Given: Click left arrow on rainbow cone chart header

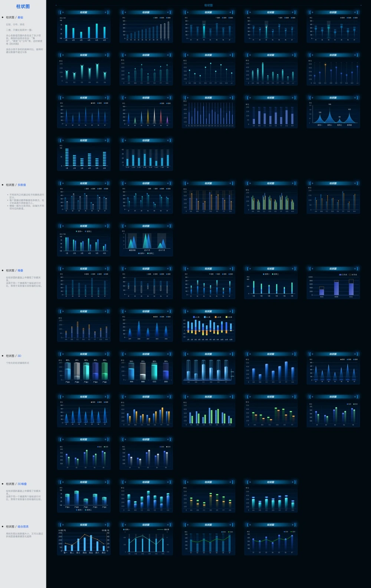Looking at the screenshot, I should (124, 98).
